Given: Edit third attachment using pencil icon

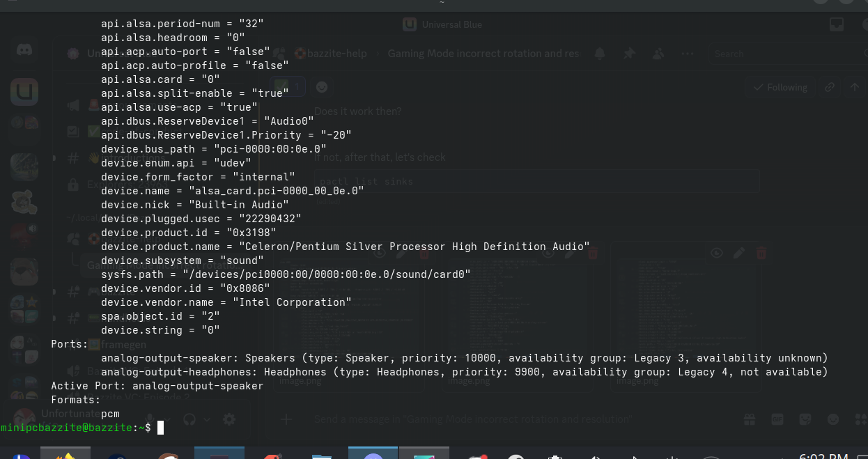Looking at the screenshot, I should point(739,253).
